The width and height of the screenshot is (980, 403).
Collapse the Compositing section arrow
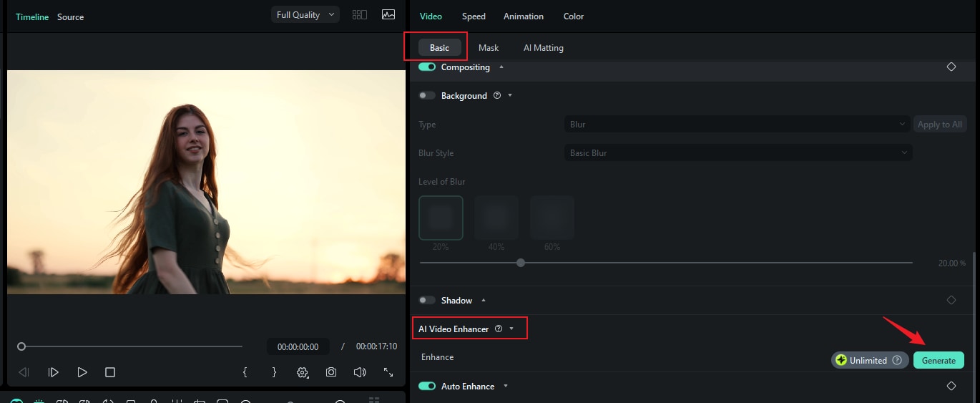(501, 67)
